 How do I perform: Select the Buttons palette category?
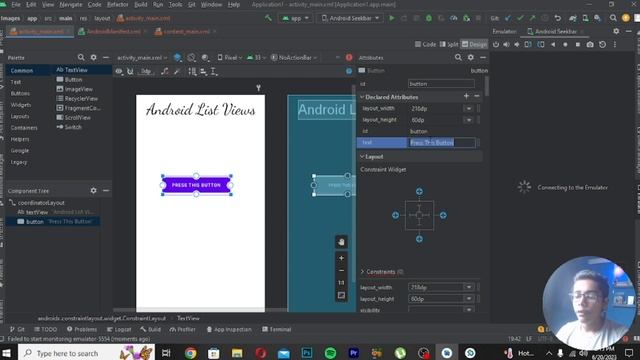coord(20,93)
